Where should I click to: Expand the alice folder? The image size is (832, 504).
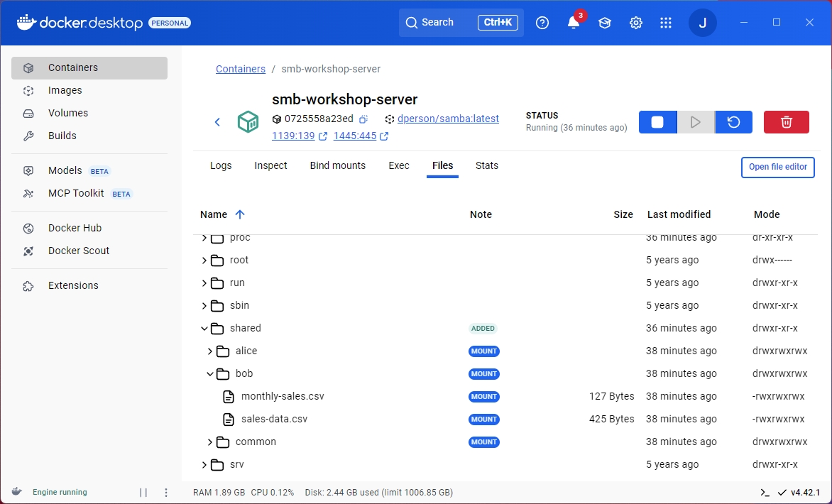[x=210, y=351]
